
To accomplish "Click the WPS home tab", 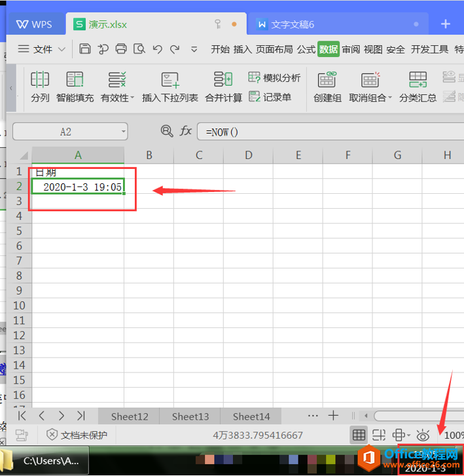I will click(x=35, y=24).
